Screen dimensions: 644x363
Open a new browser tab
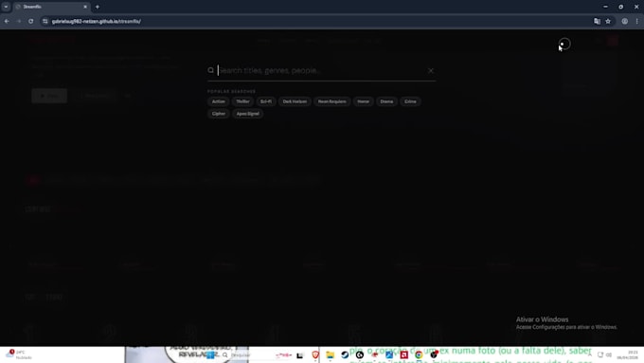(98, 7)
